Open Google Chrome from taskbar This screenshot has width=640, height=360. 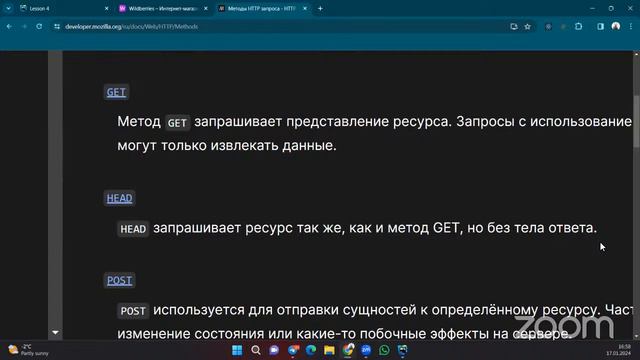[348, 350]
